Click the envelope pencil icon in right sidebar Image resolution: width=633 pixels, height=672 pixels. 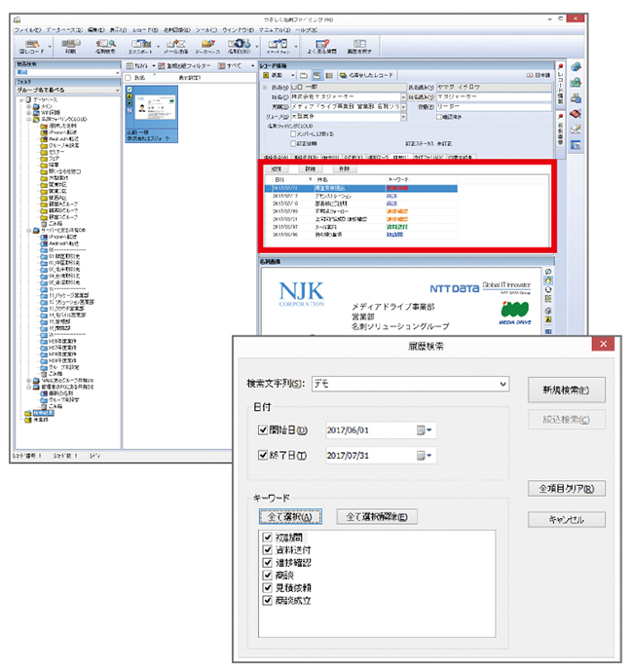pos(576,129)
